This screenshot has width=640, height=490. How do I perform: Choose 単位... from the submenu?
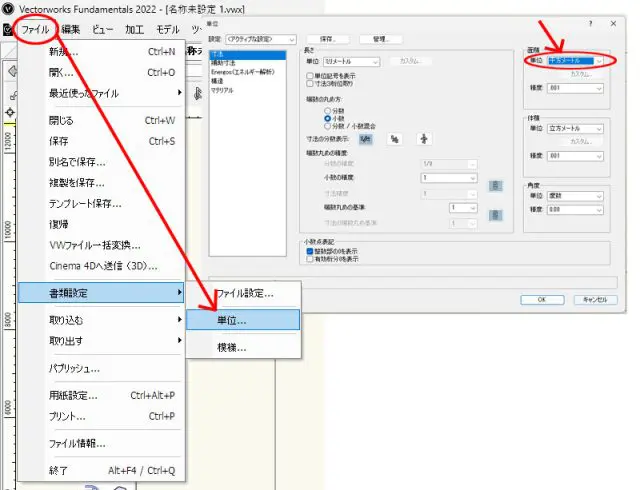[242, 320]
